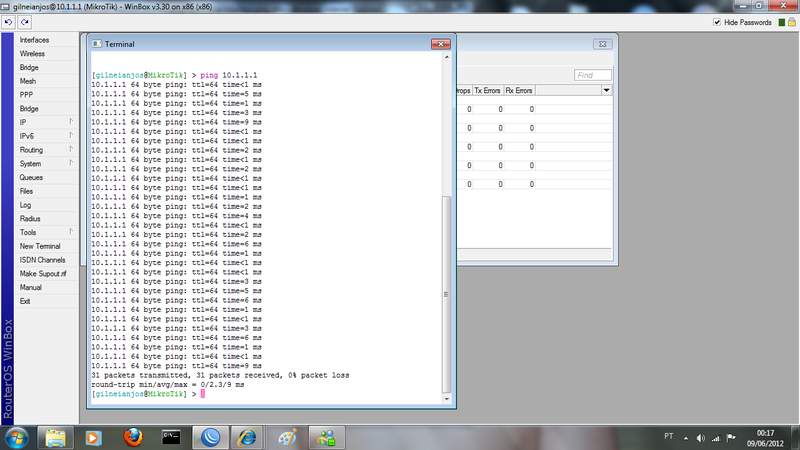Click the Terminal scrollbar thumb
Image resolution: width=800 pixels, height=450 pixels.
(446, 294)
